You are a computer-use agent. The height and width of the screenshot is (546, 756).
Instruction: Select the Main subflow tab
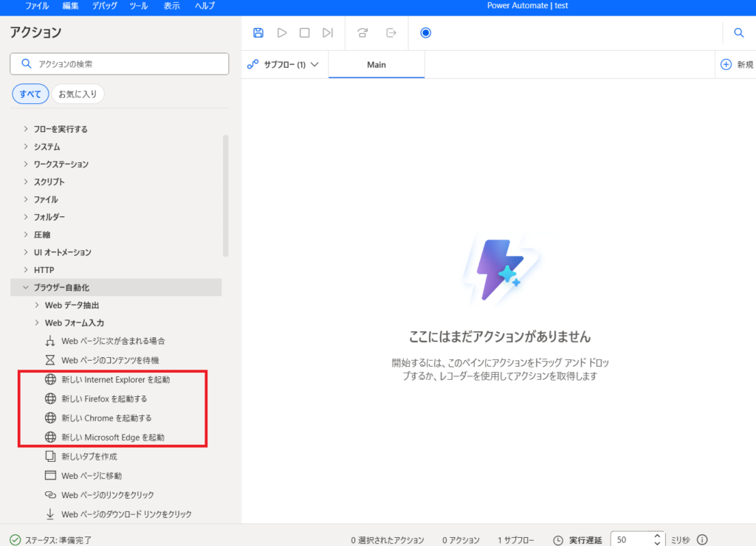[x=377, y=65]
